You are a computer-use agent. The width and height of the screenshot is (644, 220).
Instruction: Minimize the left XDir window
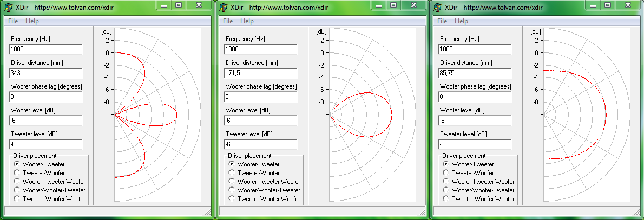click(x=164, y=5)
